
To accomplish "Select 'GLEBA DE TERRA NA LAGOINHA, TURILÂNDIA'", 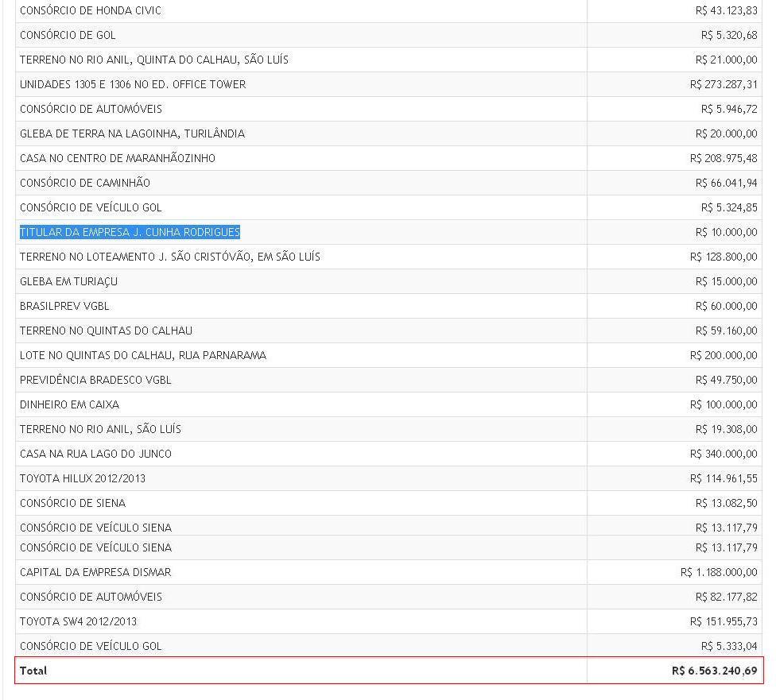I will pyautogui.click(x=132, y=133).
